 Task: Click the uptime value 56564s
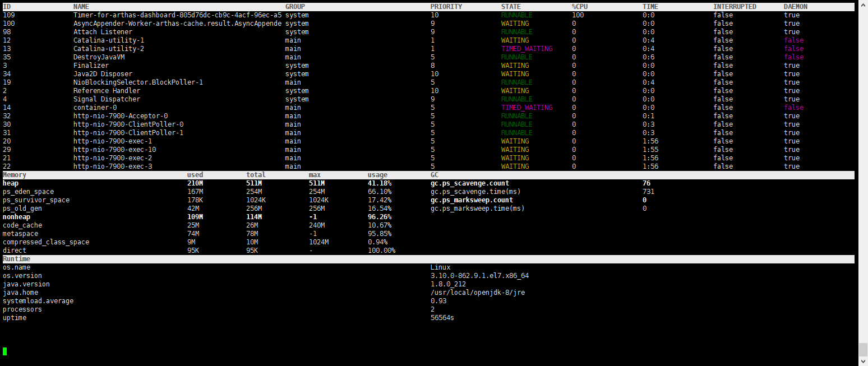[442, 318]
